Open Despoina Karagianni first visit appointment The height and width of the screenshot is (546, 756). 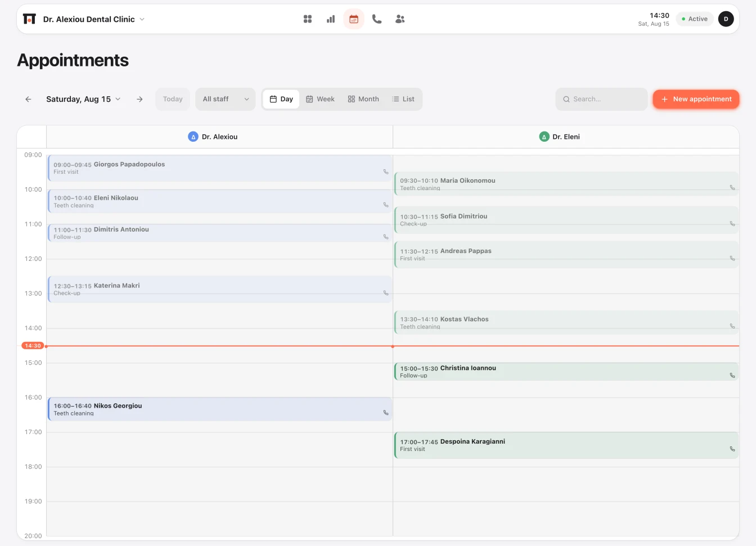point(566,445)
